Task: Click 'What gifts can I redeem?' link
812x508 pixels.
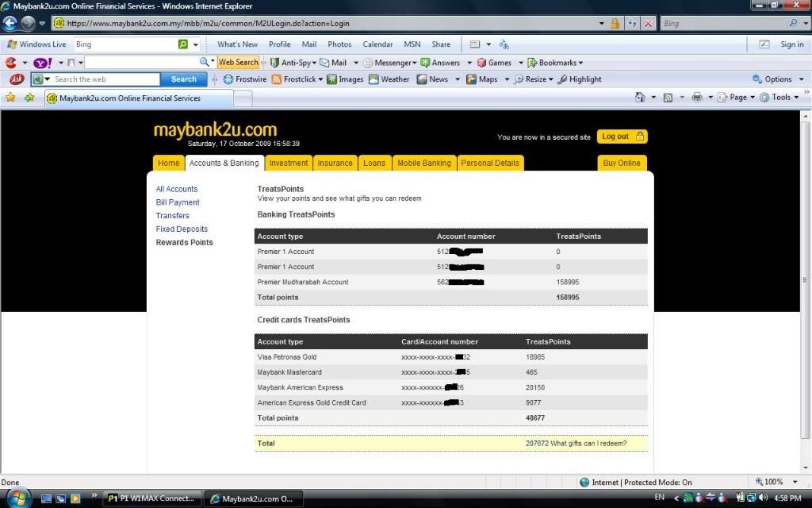Action: coord(588,443)
